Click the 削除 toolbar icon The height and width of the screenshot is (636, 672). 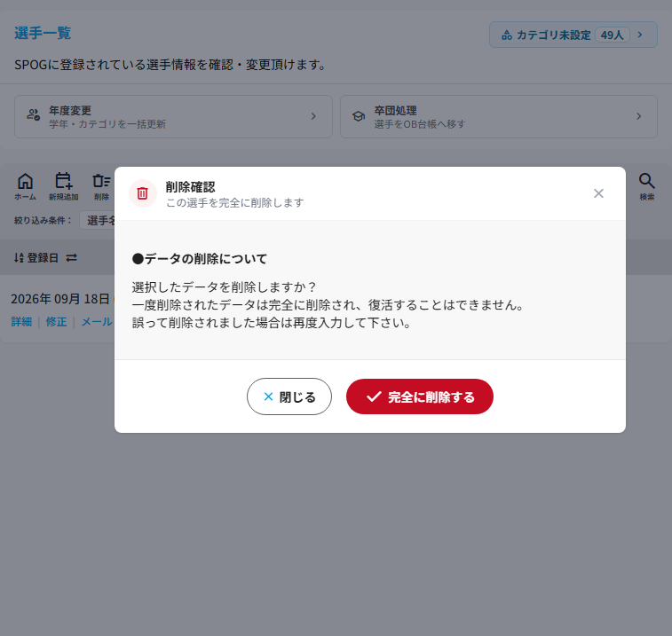(101, 187)
